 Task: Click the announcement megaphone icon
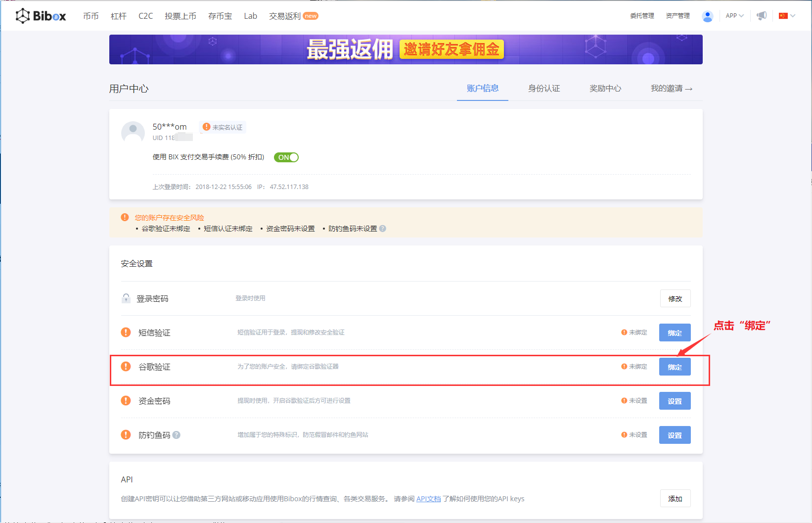(x=762, y=16)
